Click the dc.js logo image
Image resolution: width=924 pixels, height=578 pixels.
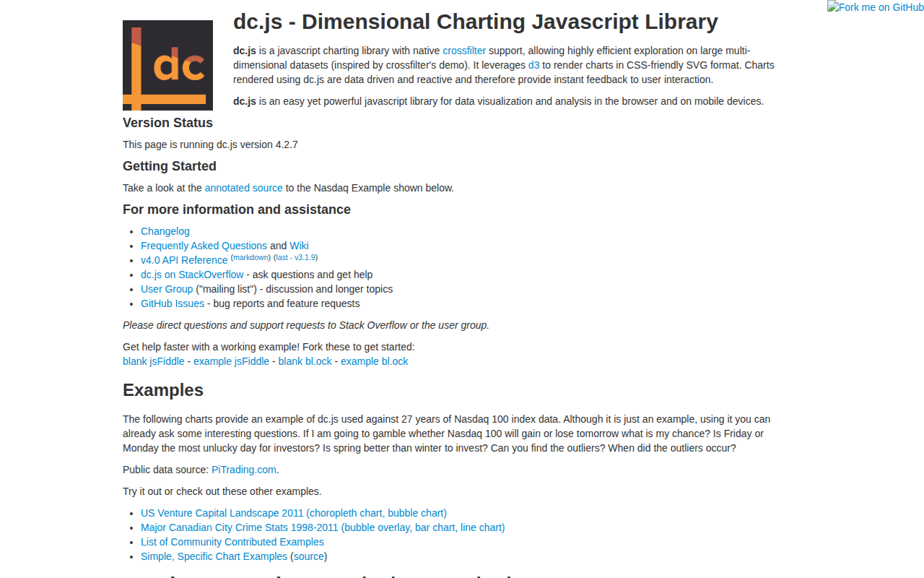(167, 65)
